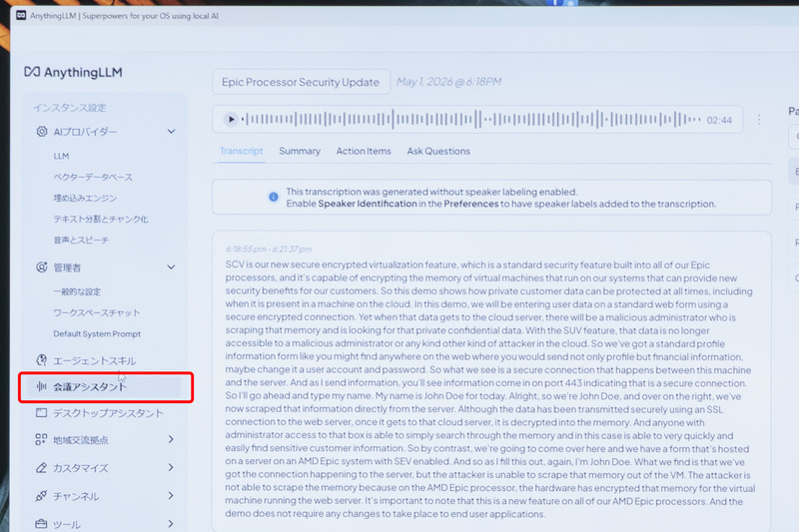The image size is (799, 532).
Task: Open Default System Prompt settings
Action: pyautogui.click(x=97, y=334)
